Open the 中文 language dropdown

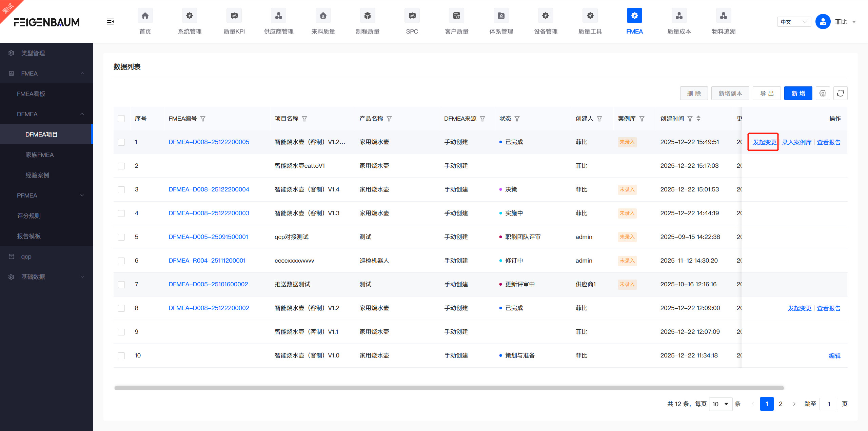(794, 22)
